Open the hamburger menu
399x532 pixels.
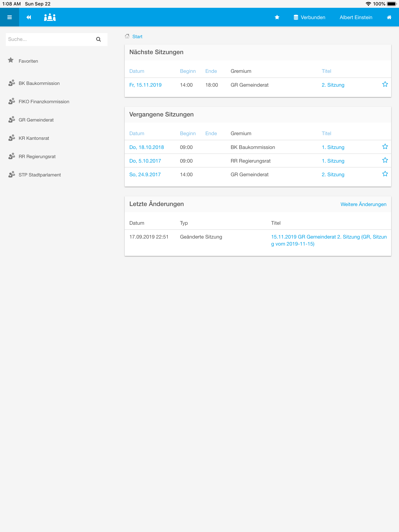pyautogui.click(x=9, y=17)
